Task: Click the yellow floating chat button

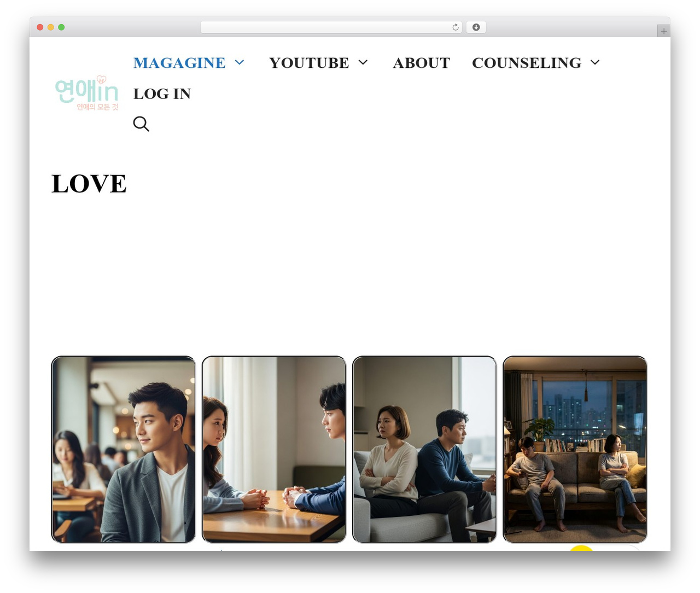Action: pyautogui.click(x=581, y=548)
